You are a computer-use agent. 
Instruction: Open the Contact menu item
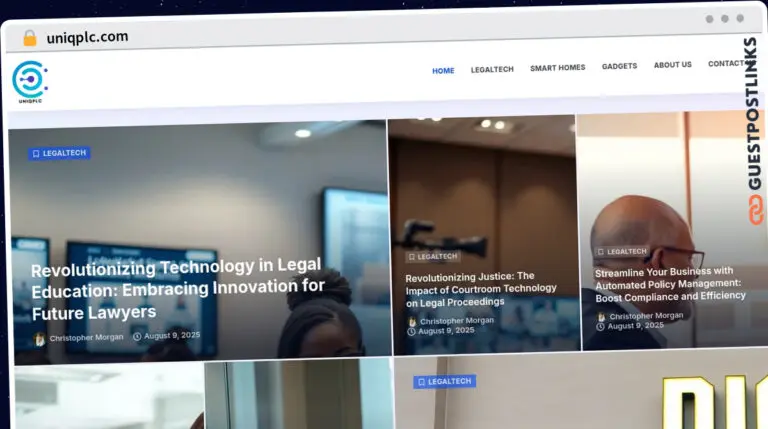727,63
